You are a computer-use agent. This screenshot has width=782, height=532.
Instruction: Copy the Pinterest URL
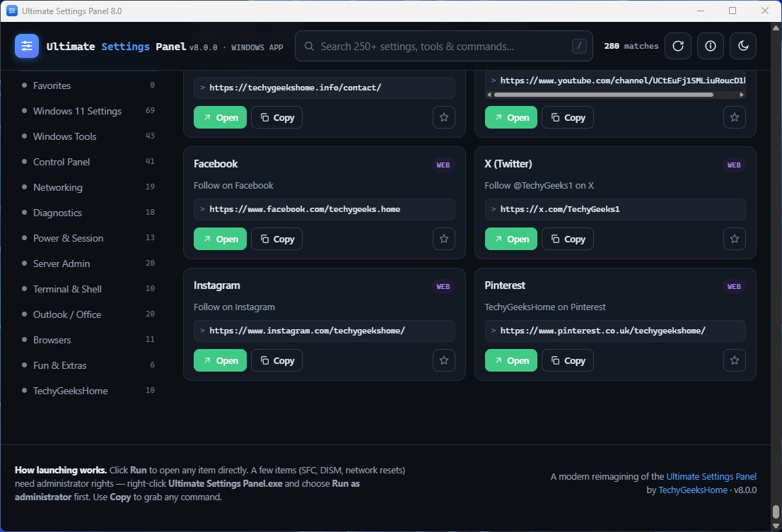[x=568, y=360]
